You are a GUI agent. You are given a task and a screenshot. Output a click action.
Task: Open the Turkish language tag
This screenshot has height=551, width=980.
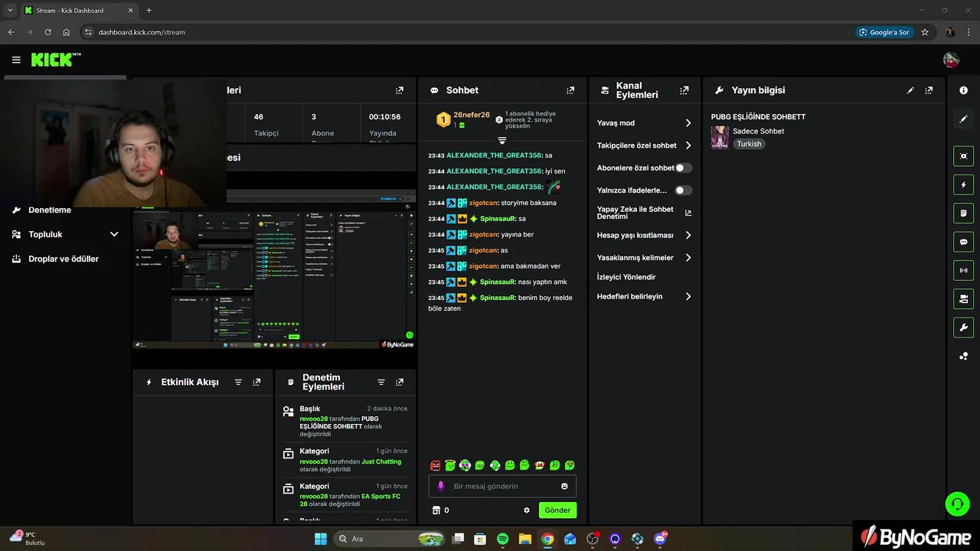point(749,144)
